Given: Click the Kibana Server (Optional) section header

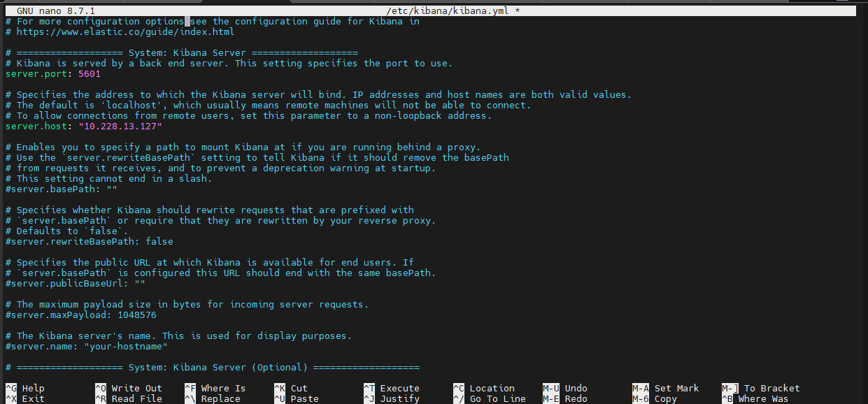Looking at the screenshot, I should tap(213, 368).
